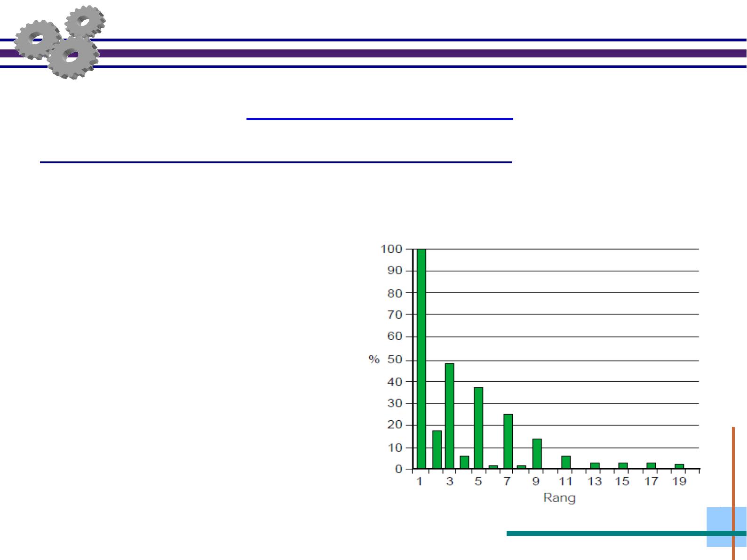Select the green bar at rank 11
The image size is (747, 560).
(x=566, y=462)
